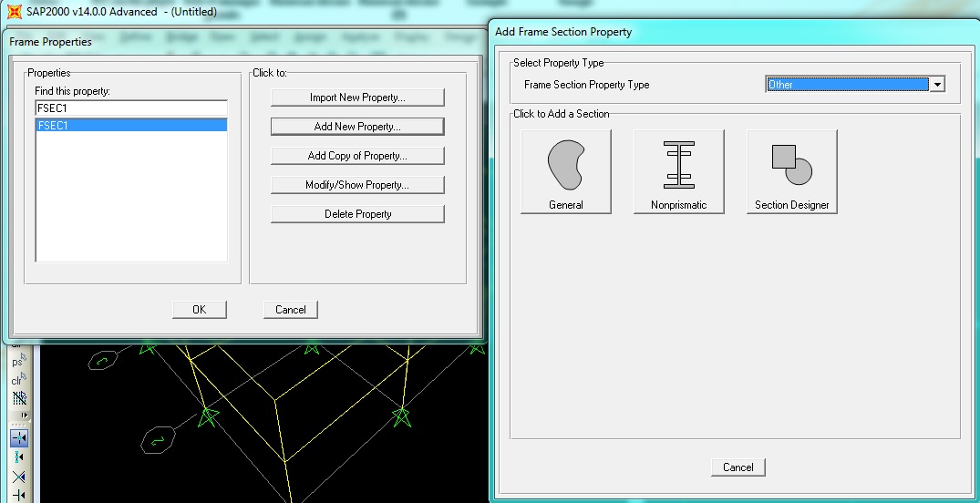The image size is (980, 503).
Task: Click Add New Property button
Action: [x=357, y=127]
